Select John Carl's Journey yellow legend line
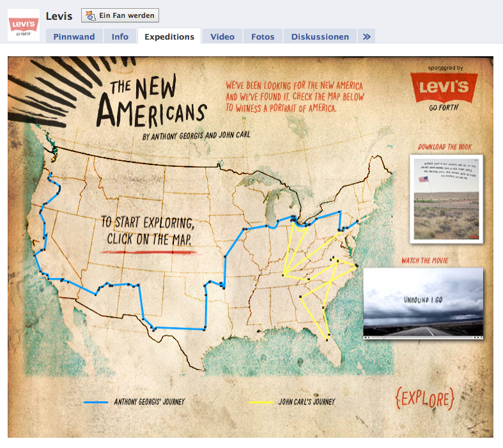This screenshot has width=503, height=448. [x=261, y=403]
